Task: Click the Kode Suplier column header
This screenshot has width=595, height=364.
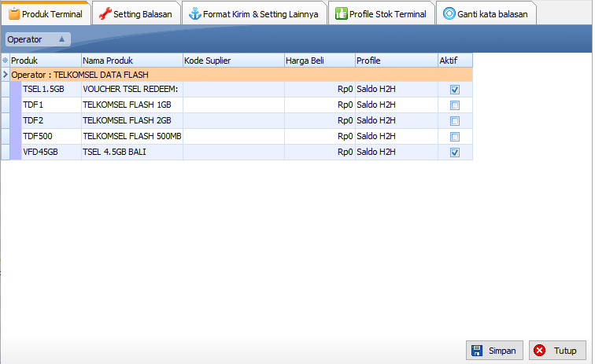Action: 234,61
